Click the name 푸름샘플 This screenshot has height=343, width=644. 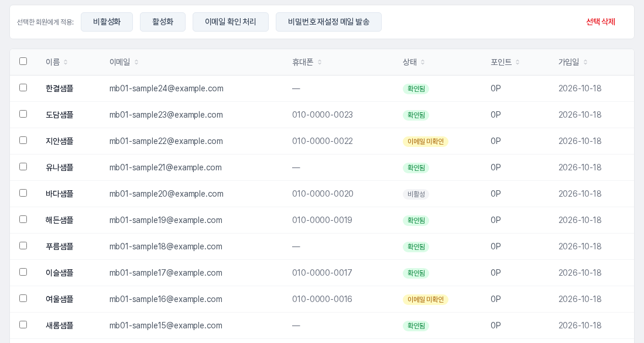[x=60, y=246]
